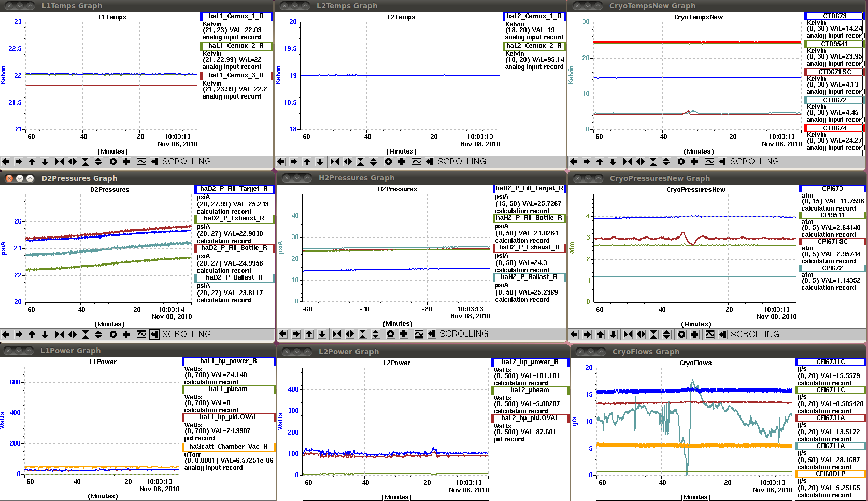Pan right in the H2Pressures graph toolbar

pos(296,334)
